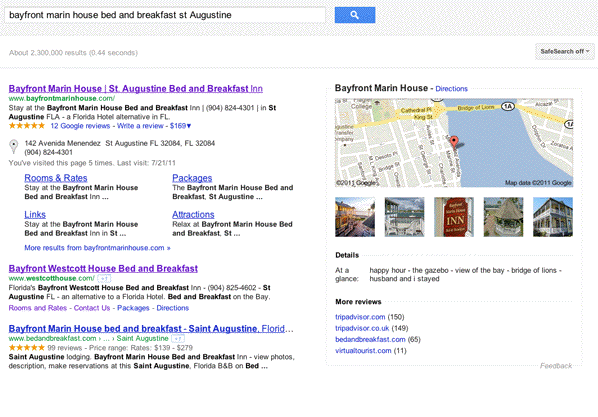The height and width of the screenshot is (417, 598).
Task: Click Directions link under Westcott result
Action: coord(173,308)
